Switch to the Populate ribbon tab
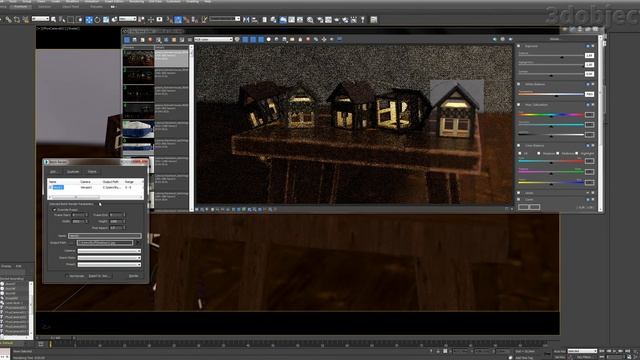Image resolution: width=640 pixels, height=360 pixels. click(x=97, y=7)
